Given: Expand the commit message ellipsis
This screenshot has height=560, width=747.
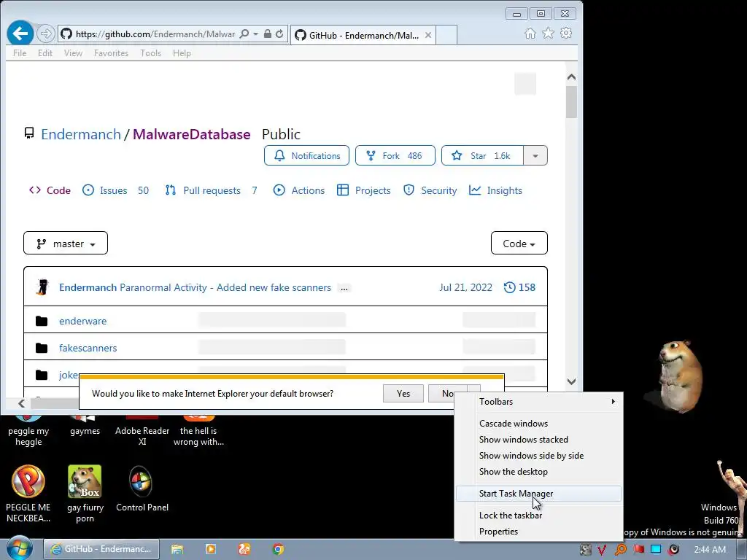Looking at the screenshot, I should 344,288.
